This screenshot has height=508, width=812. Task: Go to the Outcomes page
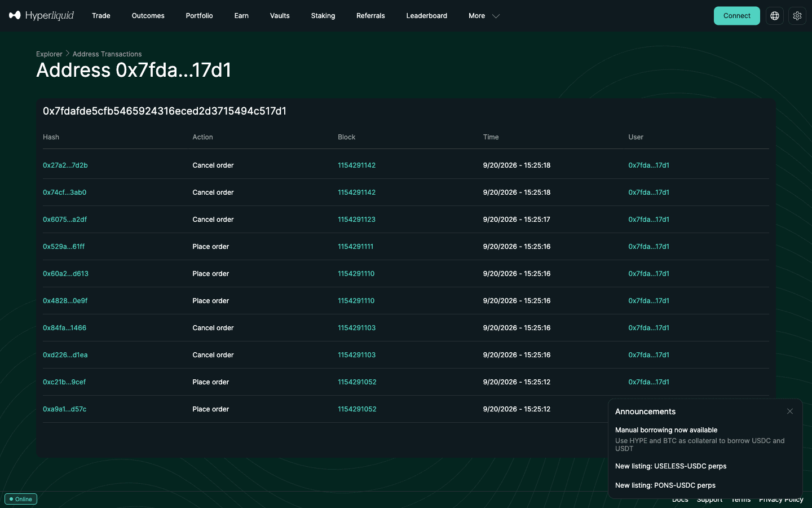[x=148, y=16]
